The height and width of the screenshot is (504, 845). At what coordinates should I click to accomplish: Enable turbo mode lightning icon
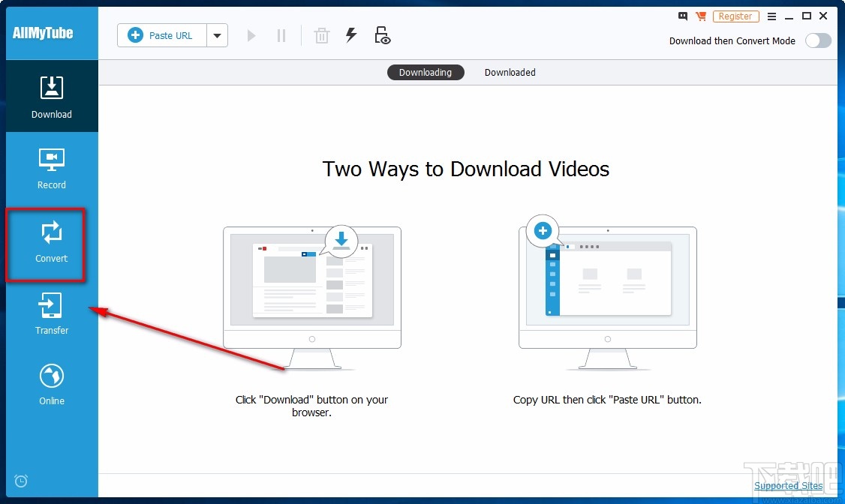[350, 35]
